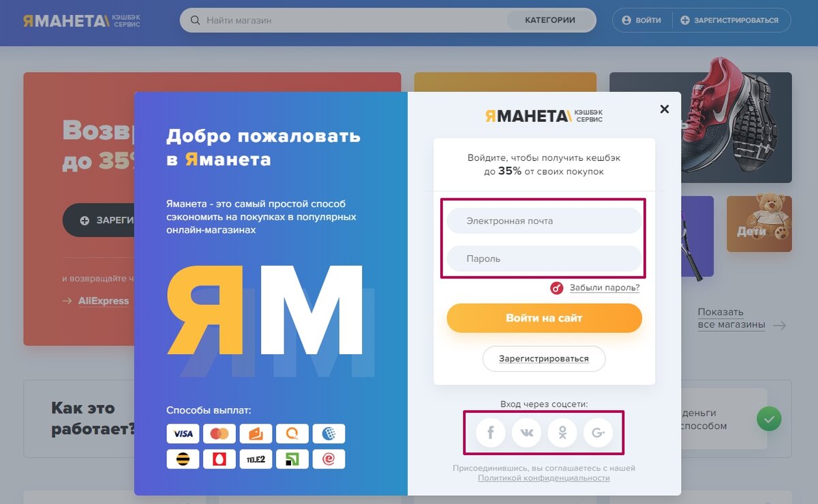Open the Политикой конфиденциальности link
The height and width of the screenshot is (504, 818).
coord(544,478)
